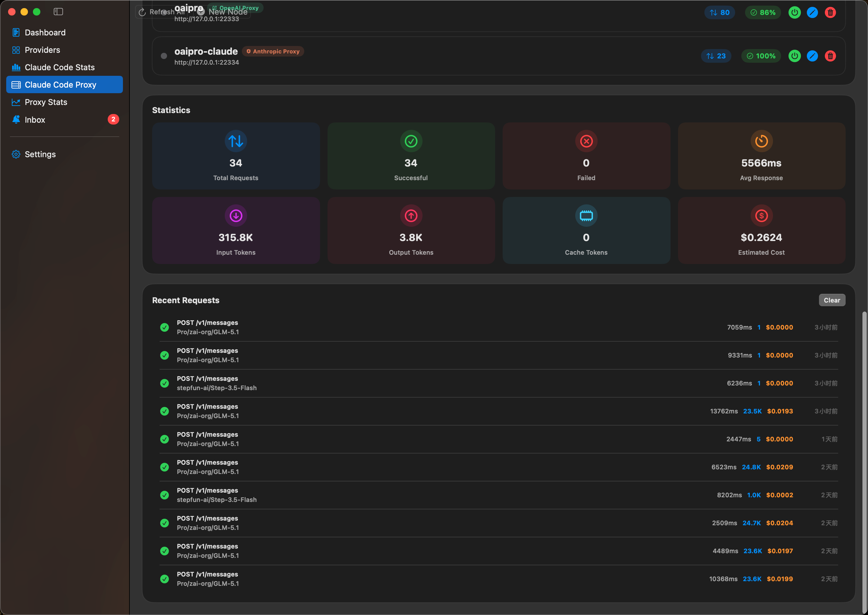Edit the oaipro node settings
The height and width of the screenshot is (615, 868).
[812, 12]
